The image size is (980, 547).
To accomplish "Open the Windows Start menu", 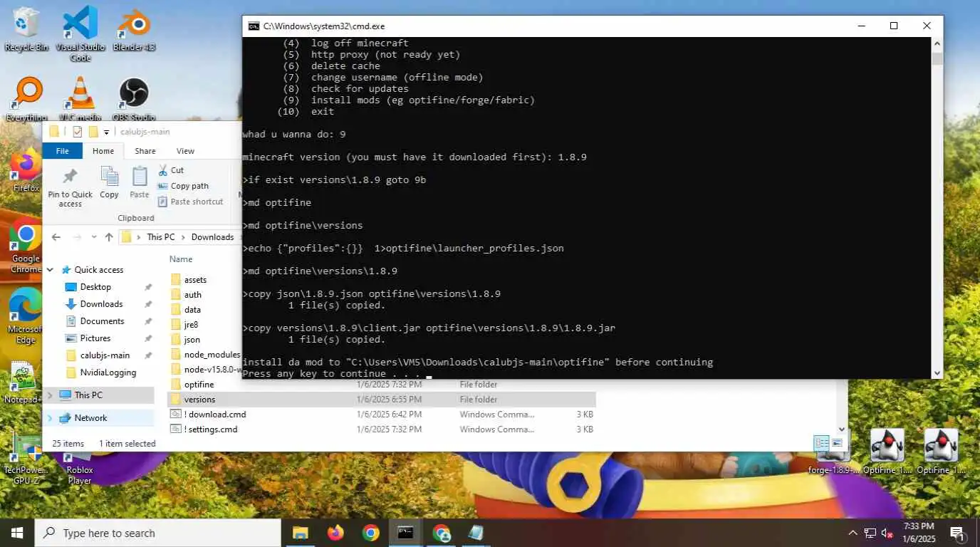I will pos(17,533).
